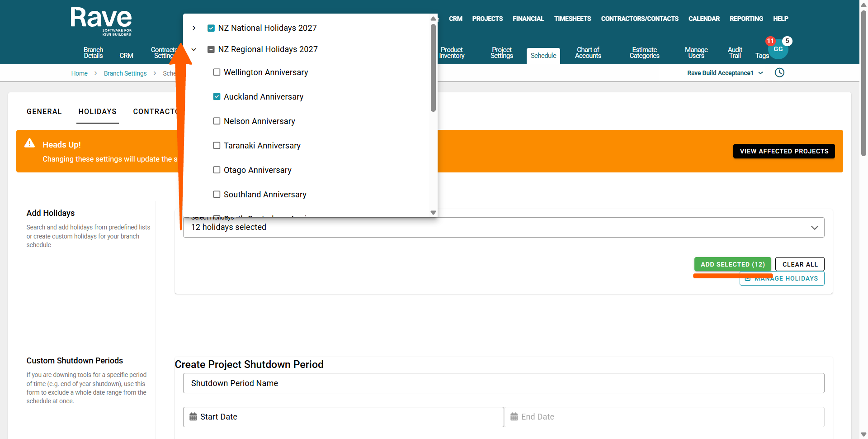Click the holiday list scroll-down arrow
This screenshot has width=868, height=439.
433,213
